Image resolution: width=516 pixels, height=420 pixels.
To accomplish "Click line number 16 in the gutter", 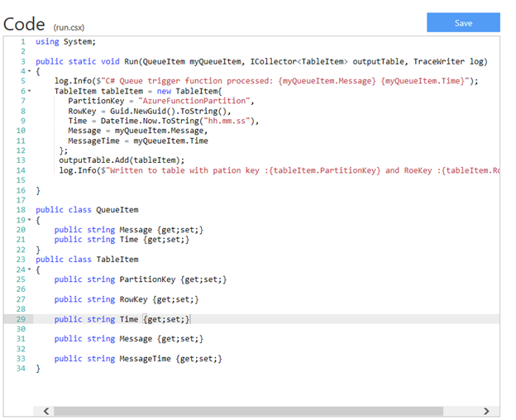I will click(20, 190).
